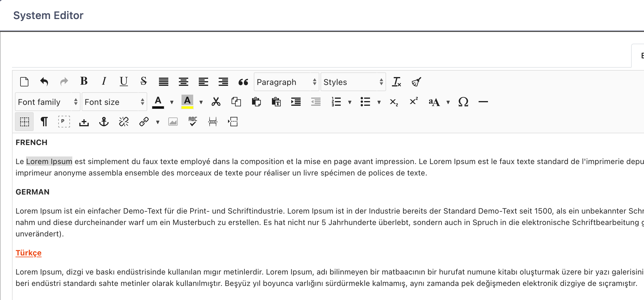Viewport: 644px width, 300px height.
Task: Toggle bold formatting
Action: coord(84,82)
